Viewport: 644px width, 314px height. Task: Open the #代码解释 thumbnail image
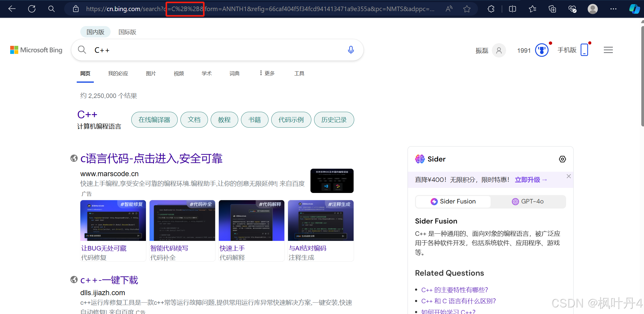point(251,221)
